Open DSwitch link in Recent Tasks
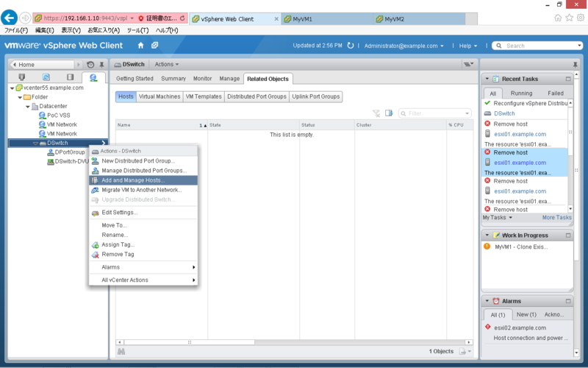 click(504, 113)
